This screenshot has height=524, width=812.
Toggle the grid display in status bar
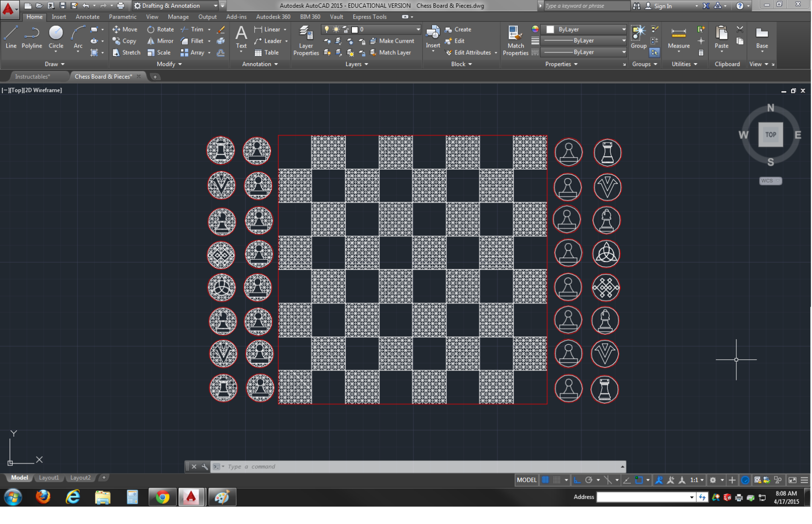pos(545,480)
